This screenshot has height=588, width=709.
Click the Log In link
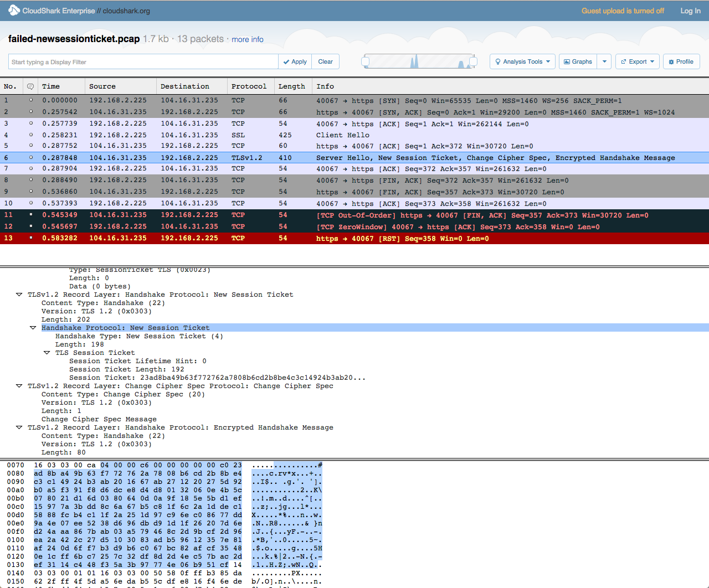click(690, 11)
